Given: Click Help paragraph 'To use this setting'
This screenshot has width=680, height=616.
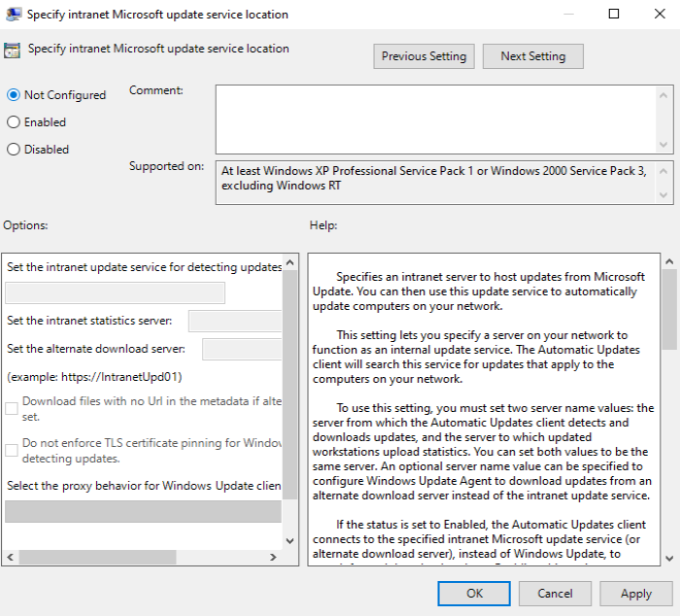Looking at the screenshot, I should point(483,452).
